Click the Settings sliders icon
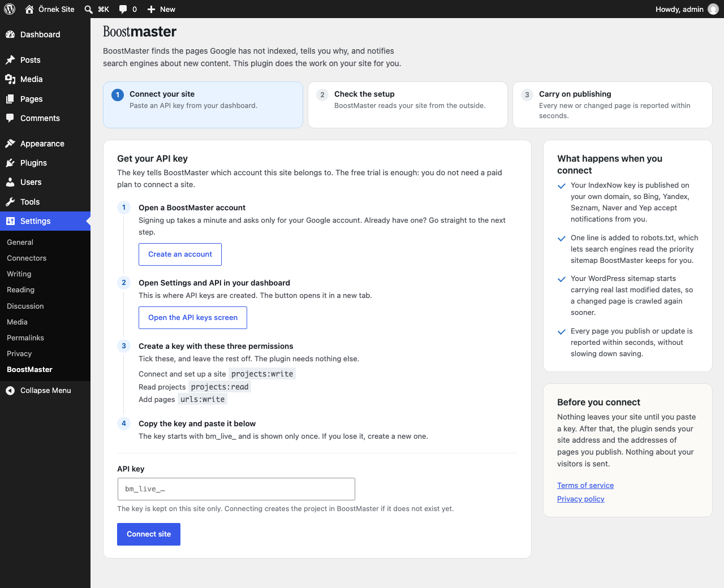724x588 pixels. 10,221
